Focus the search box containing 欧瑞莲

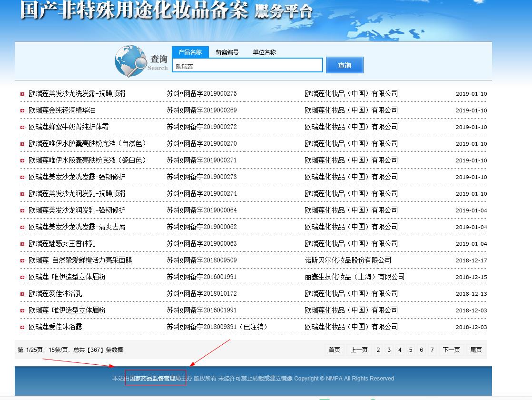[x=247, y=66]
